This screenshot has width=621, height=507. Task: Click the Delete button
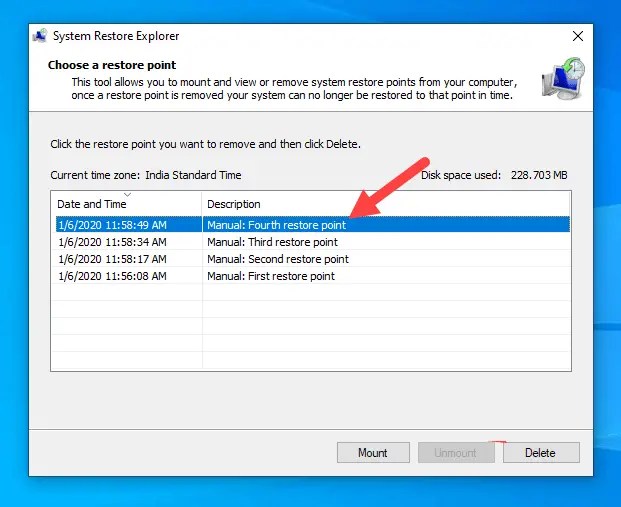[541, 452]
